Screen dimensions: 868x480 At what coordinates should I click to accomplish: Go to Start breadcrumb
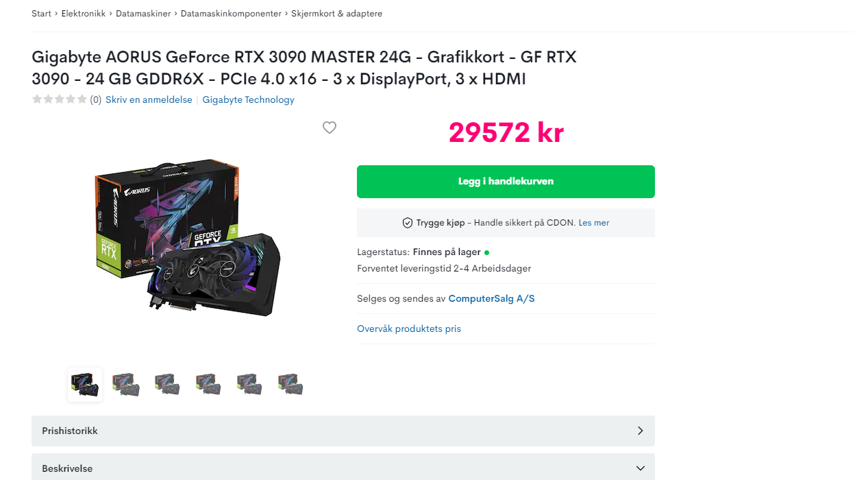[x=41, y=14]
